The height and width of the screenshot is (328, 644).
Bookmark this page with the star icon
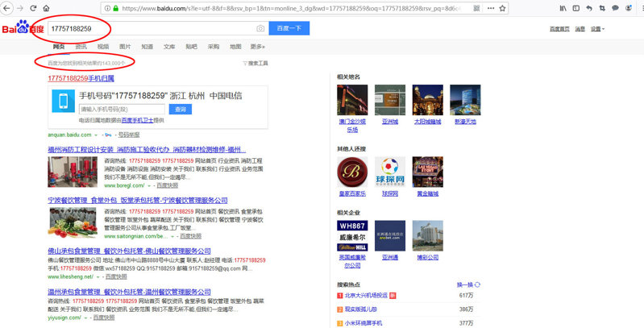502,8
